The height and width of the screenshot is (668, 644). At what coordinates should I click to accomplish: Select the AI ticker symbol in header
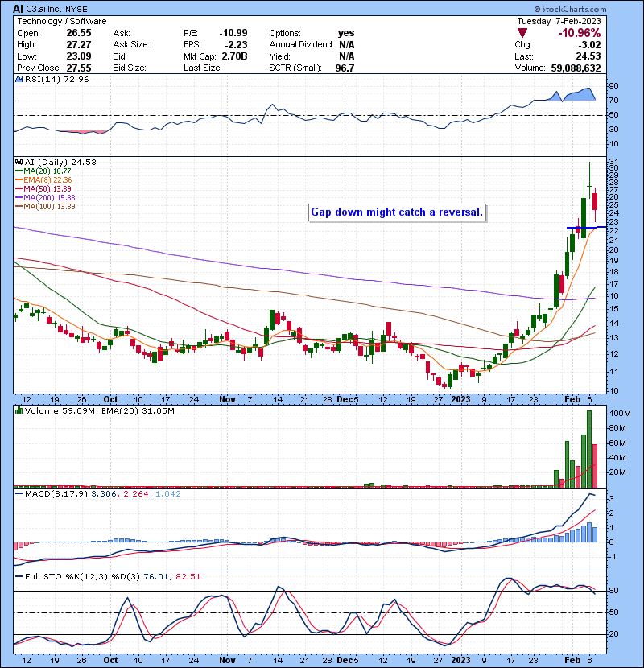(18, 9)
